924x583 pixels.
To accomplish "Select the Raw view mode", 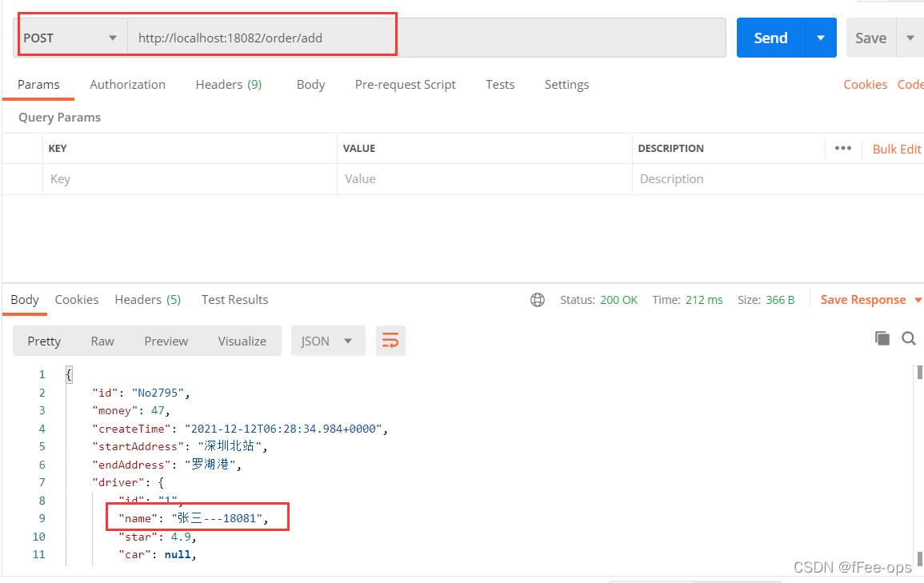I will pyautogui.click(x=102, y=341).
